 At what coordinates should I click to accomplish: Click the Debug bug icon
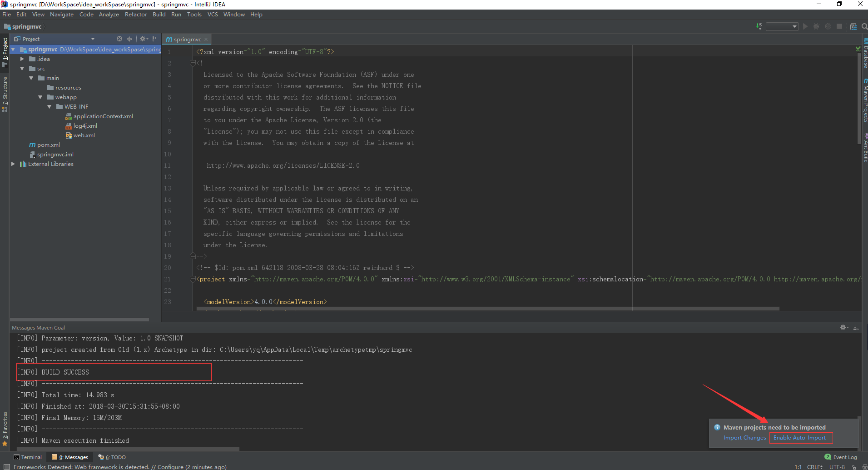(816, 26)
